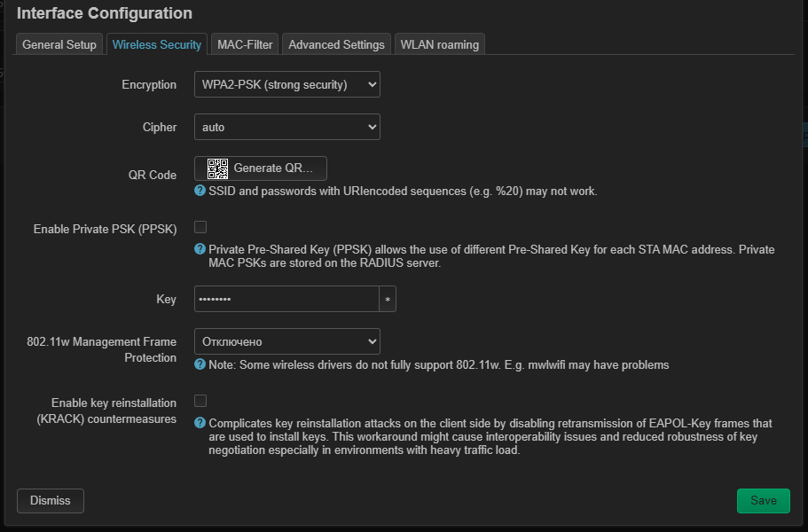Toggle KRACK countermeasures checkbox
The height and width of the screenshot is (532, 808).
[x=200, y=401]
